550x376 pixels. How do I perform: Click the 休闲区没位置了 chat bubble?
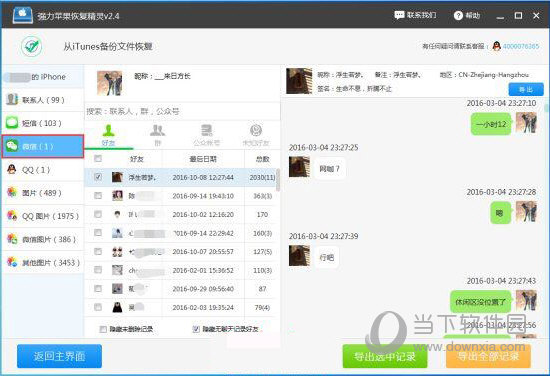(x=481, y=301)
